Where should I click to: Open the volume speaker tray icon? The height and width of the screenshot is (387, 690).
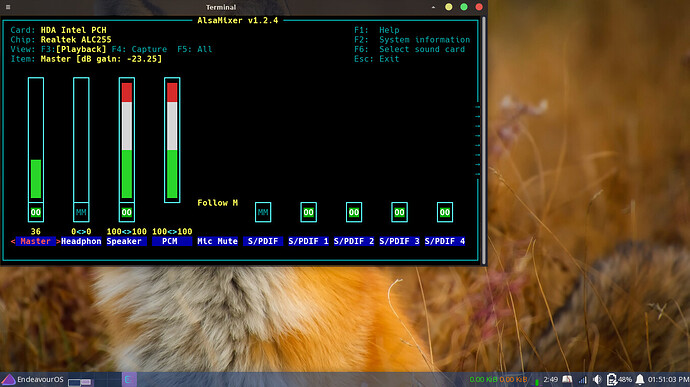[x=597, y=380]
